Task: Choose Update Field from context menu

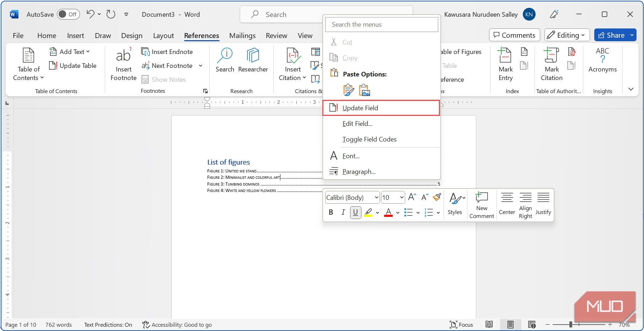Action: pos(381,108)
